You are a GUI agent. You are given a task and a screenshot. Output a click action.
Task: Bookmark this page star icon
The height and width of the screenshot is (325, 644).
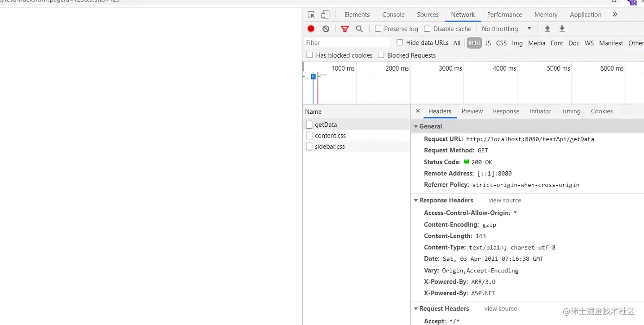pos(614,1)
